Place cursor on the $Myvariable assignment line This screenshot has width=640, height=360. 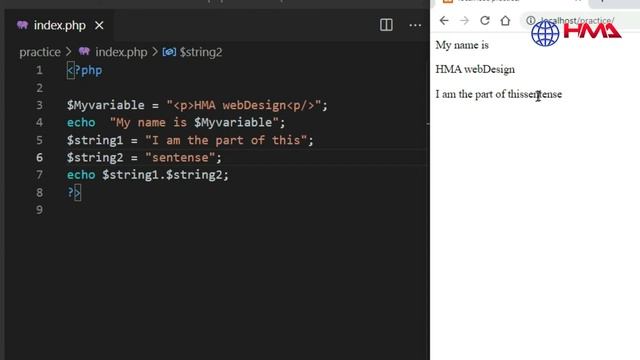[x=197, y=105]
